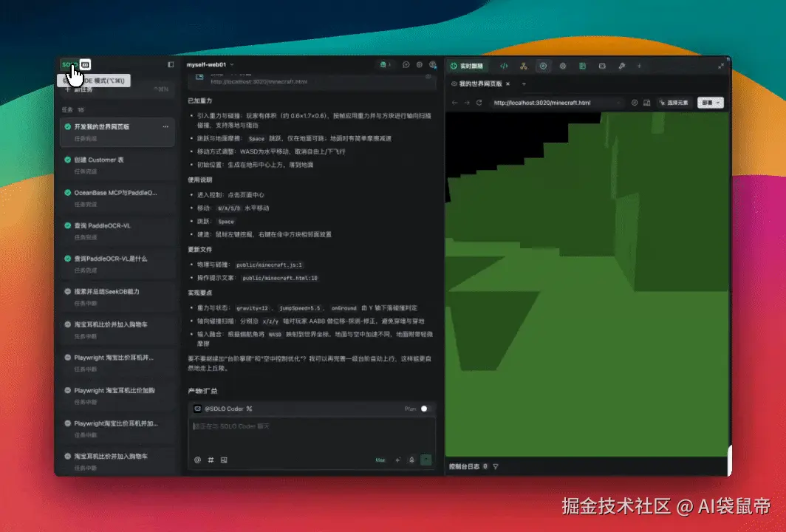This screenshot has width=786, height=532.
Task: Add a new tool tab with plus
Action: 639,66
